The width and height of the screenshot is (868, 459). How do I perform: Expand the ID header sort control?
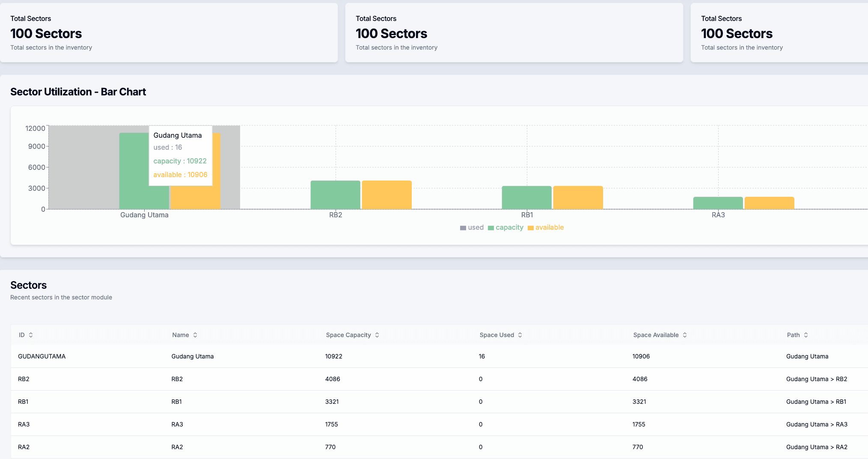coord(30,335)
